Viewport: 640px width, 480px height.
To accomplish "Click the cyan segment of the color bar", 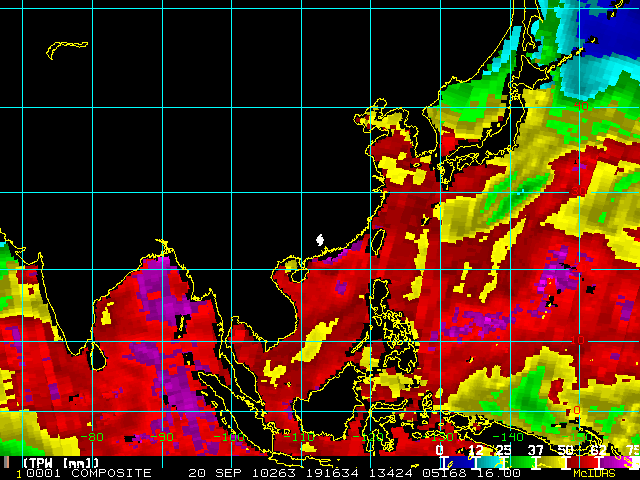I will coord(490,462).
